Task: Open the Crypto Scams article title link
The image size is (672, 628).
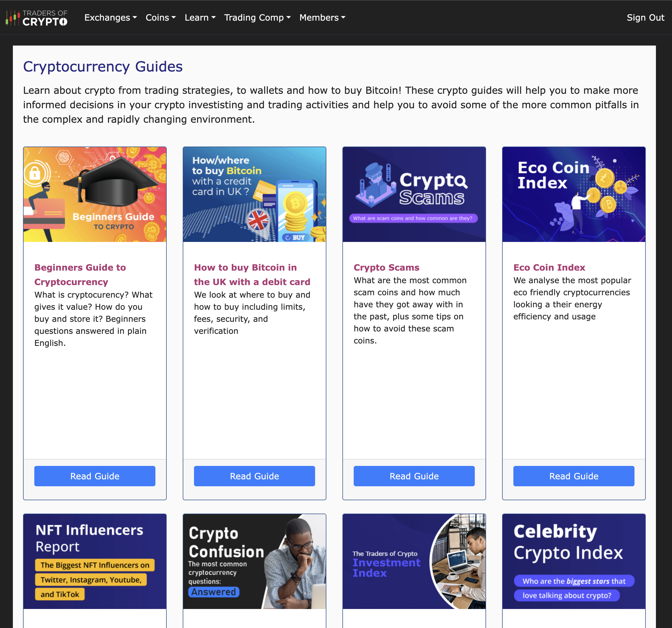Action: [x=386, y=267]
